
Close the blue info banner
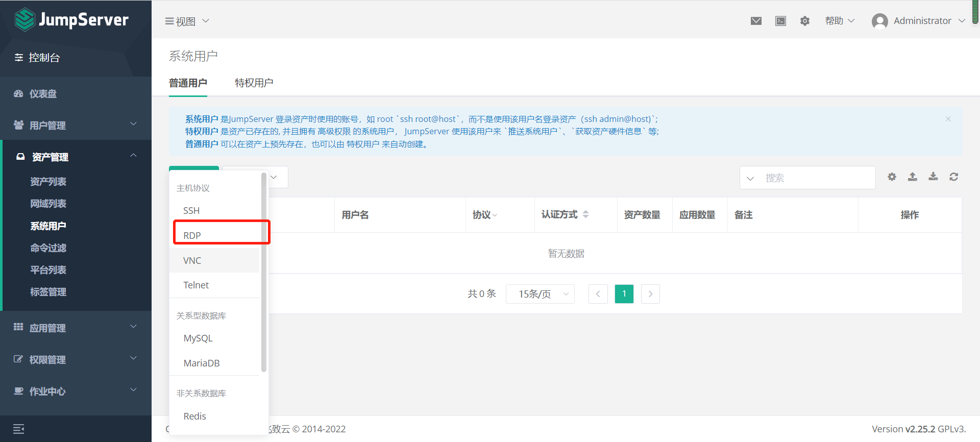click(948, 119)
